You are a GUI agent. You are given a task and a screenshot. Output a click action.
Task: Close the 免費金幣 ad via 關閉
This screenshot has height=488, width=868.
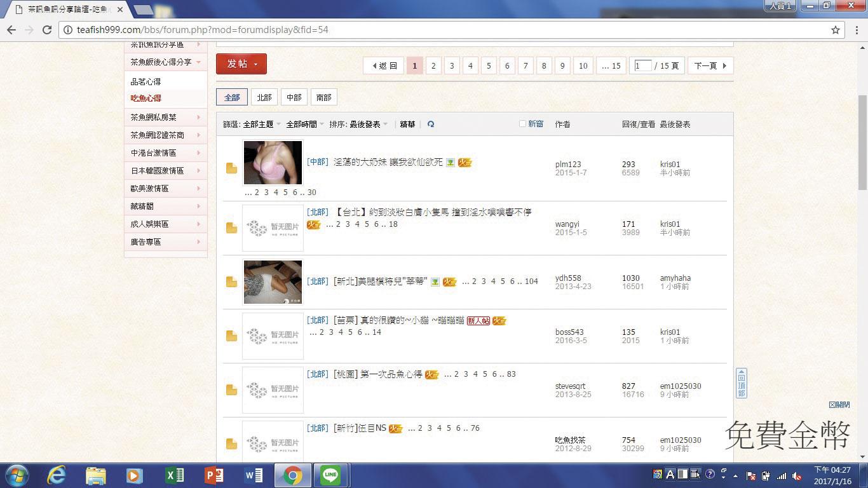(839, 405)
